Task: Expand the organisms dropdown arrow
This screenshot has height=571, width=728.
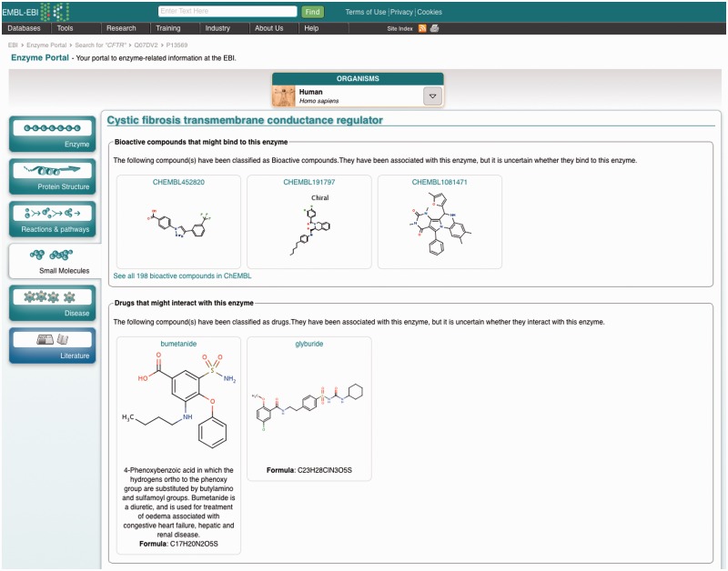Action: (x=432, y=96)
